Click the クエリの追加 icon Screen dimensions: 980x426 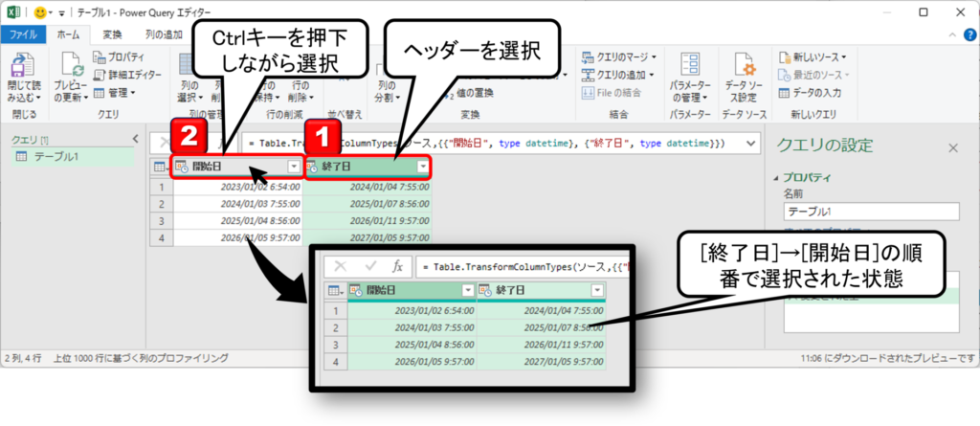(588, 75)
